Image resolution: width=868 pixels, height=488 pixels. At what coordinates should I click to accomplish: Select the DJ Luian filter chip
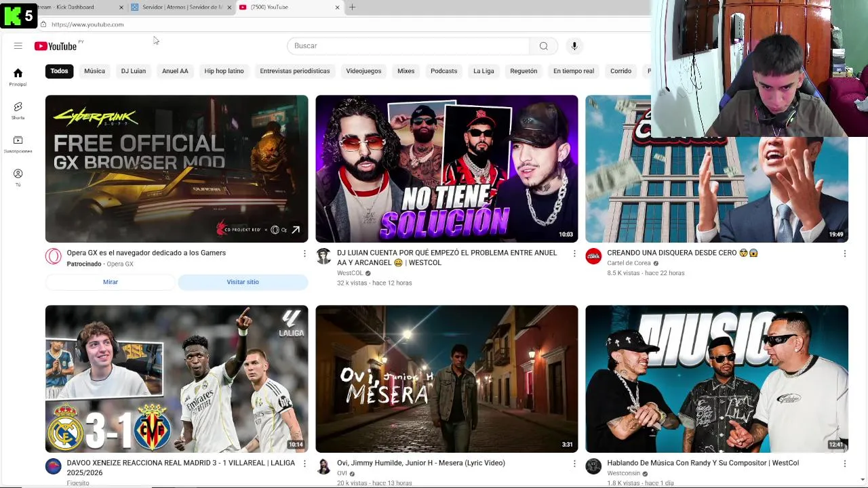click(x=134, y=71)
